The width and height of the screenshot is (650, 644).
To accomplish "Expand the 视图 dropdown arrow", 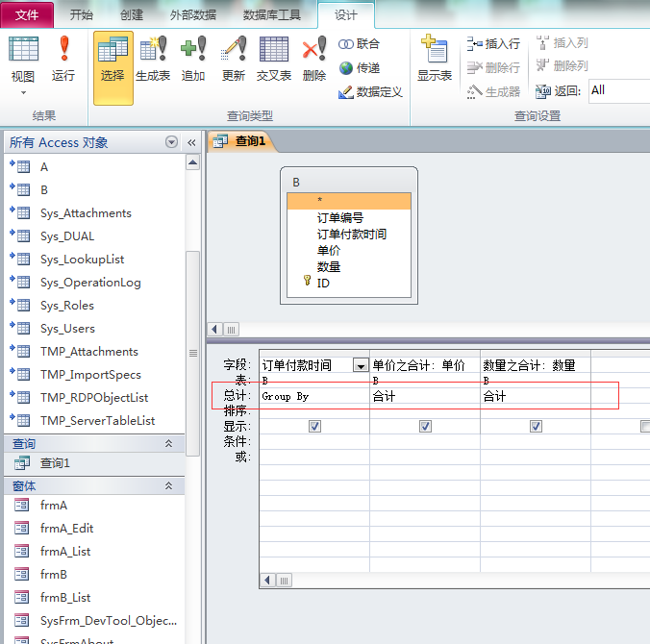I will point(24,93).
